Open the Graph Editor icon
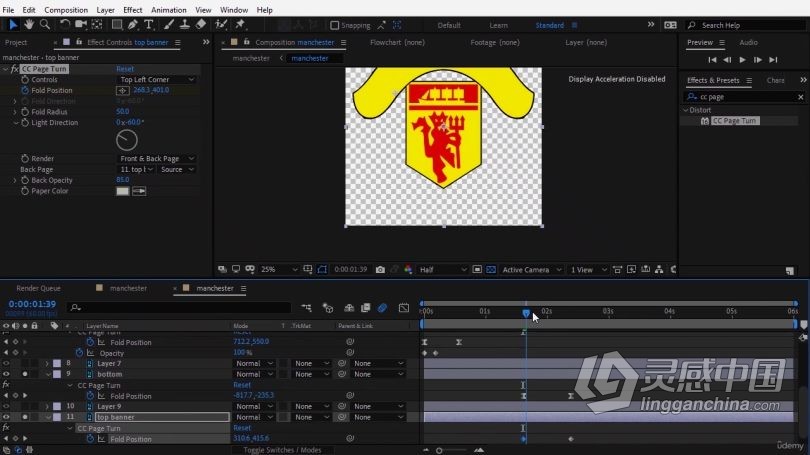Screen dimensions: 810x455 click(x=404, y=308)
